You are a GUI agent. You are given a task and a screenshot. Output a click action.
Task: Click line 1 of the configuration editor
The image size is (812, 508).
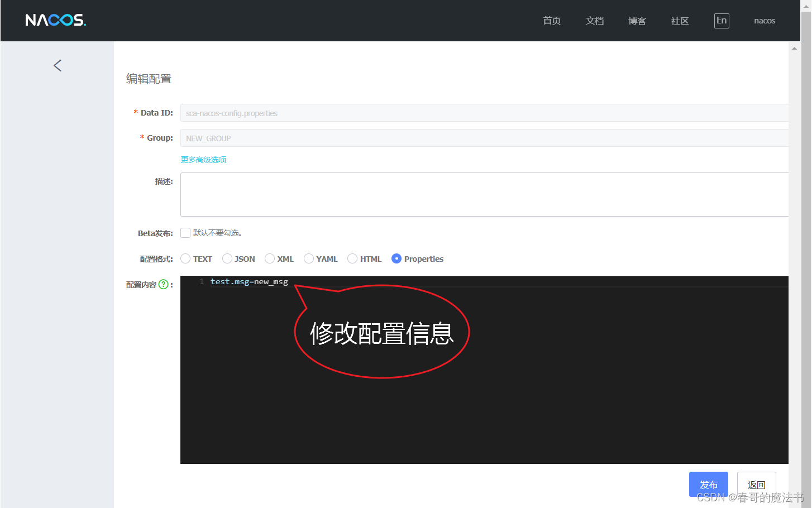(x=249, y=281)
